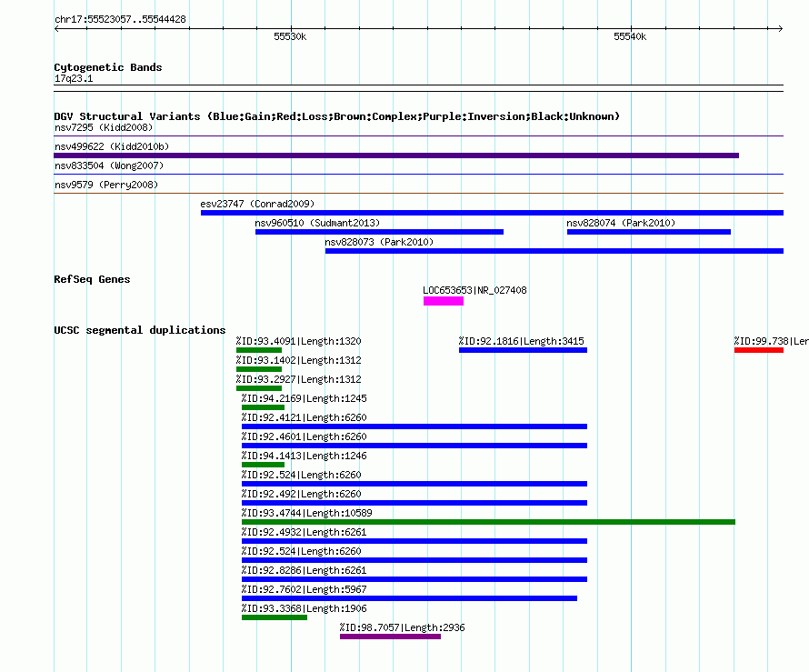Click the 55530k ruler position label
Screen dimensions: 809x672
pos(290,36)
